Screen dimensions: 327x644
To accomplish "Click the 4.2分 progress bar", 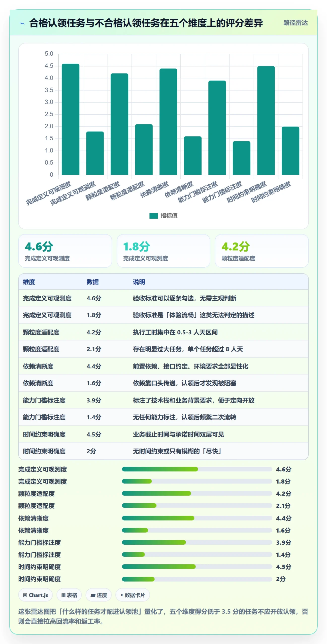I will [197, 493].
